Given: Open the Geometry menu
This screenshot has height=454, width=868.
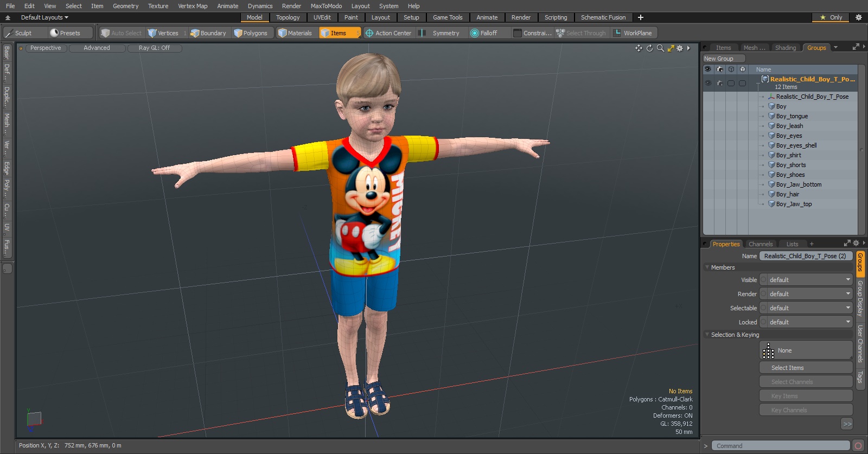Looking at the screenshot, I should (126, 6).
